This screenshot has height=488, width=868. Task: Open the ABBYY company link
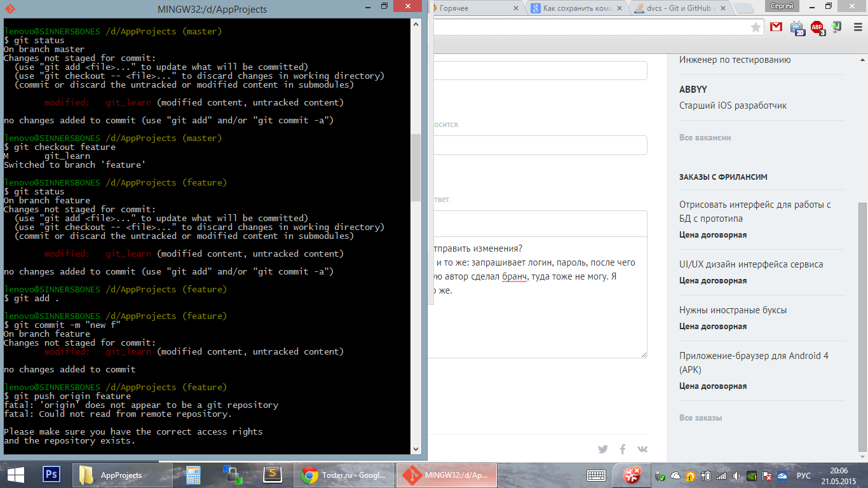click(693, 90)
